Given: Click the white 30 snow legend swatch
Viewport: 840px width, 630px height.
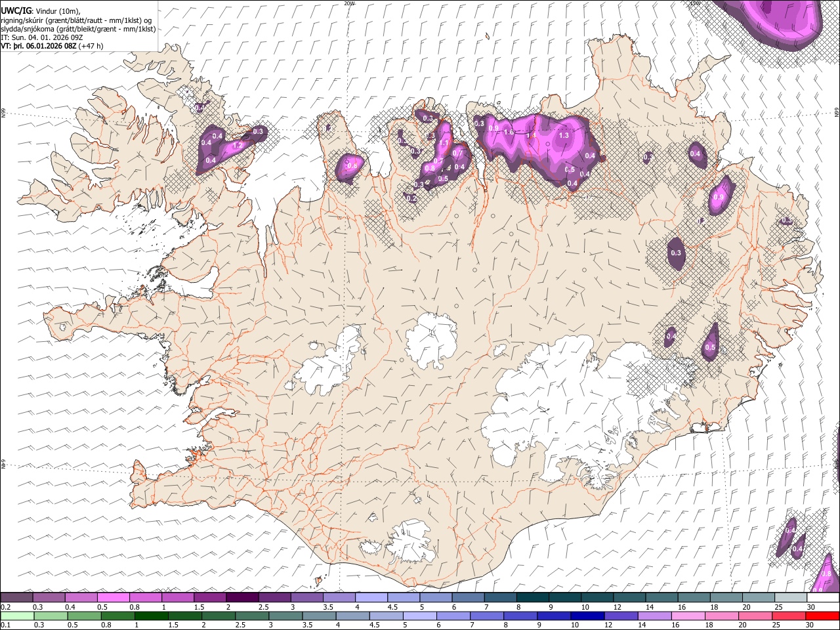Looking at the screenshot, I should pyautogui.click(x=823, y=597).
